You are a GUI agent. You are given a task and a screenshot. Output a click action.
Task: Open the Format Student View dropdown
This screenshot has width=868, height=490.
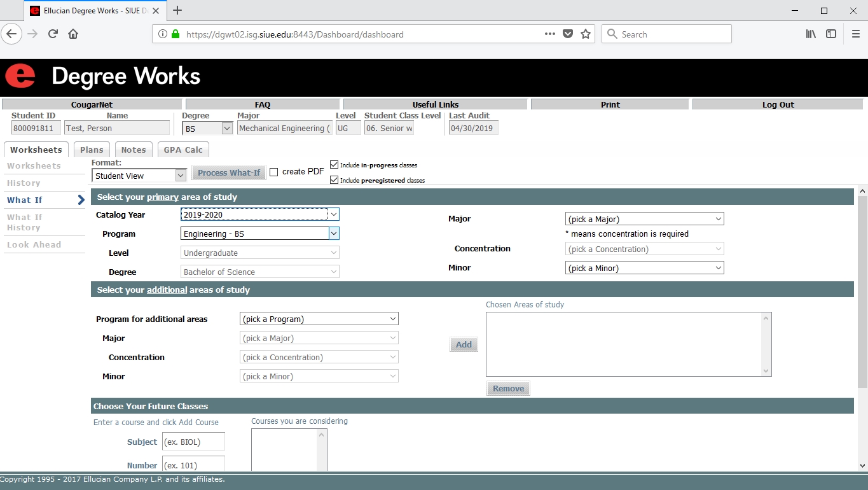[139, 176]
